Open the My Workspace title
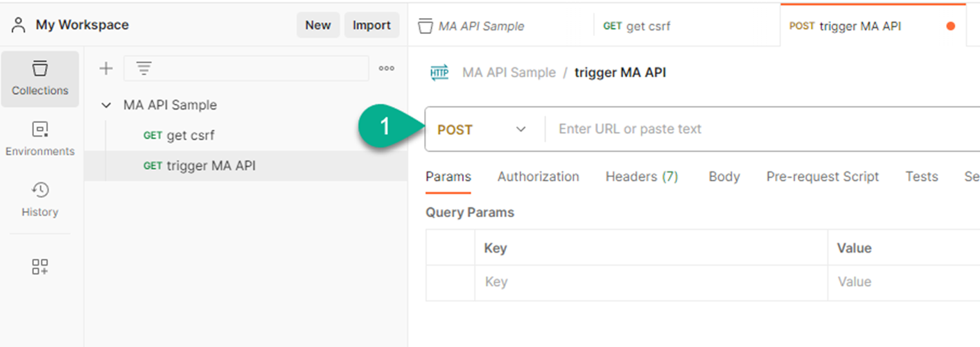 82,25
